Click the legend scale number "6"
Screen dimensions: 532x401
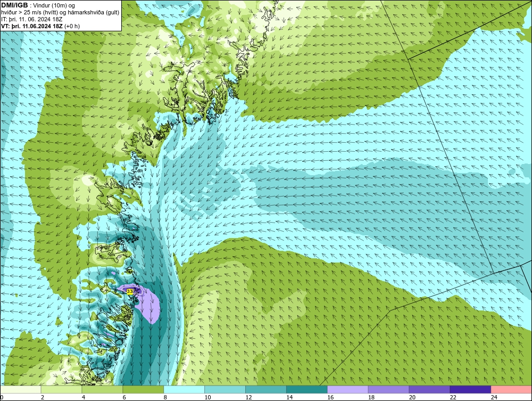[124, 397]
